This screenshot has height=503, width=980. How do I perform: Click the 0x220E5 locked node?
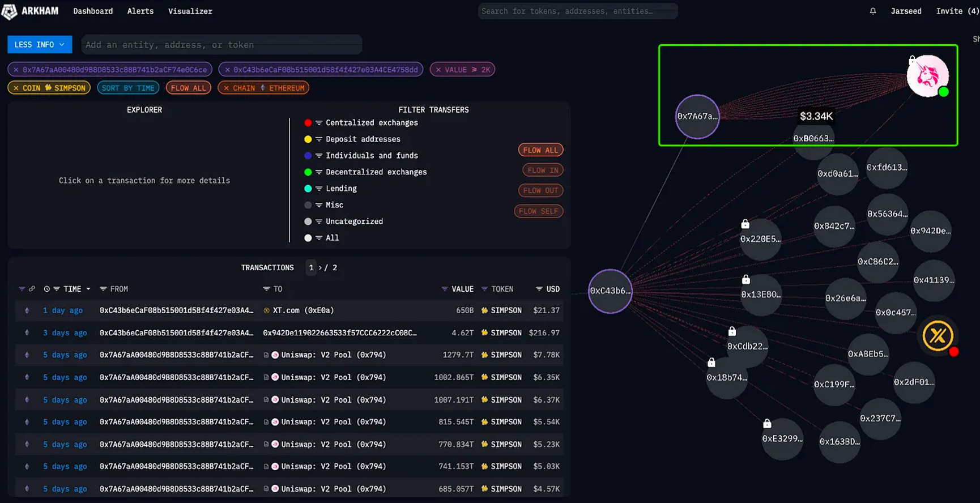click(x=760, y=239)
